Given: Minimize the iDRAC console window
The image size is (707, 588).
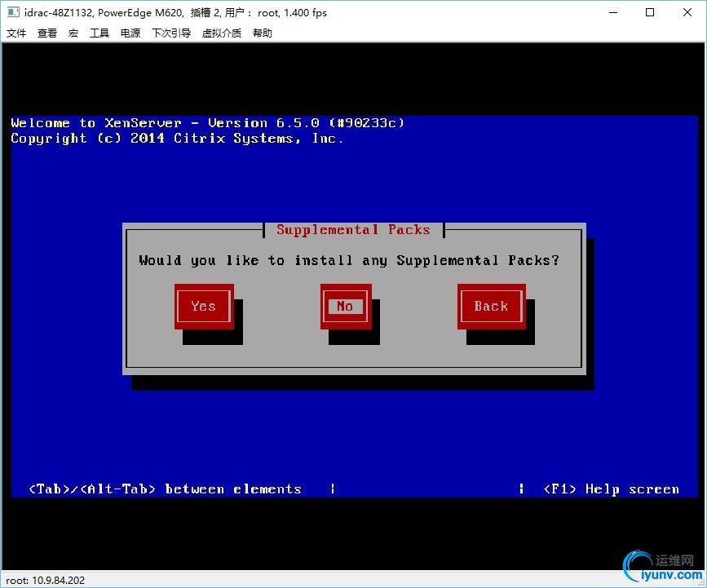Looking at the screenshot, I should point(613,12).
